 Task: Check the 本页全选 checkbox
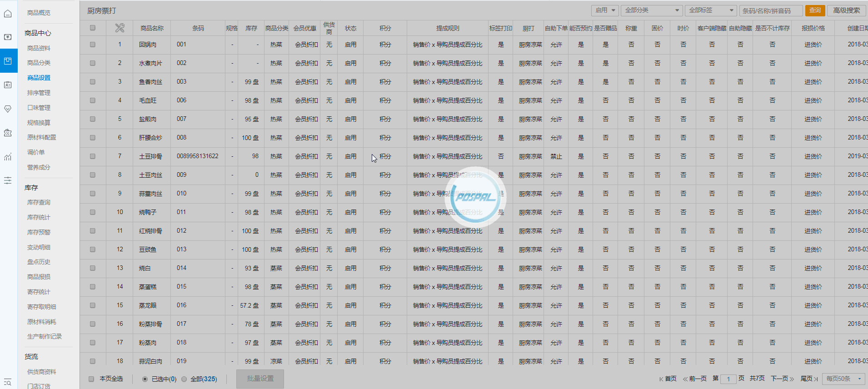click(x=91, y=379)
